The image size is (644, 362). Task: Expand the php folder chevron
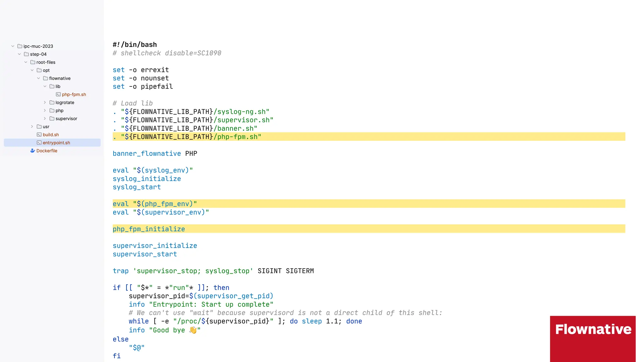pos(45,111)
